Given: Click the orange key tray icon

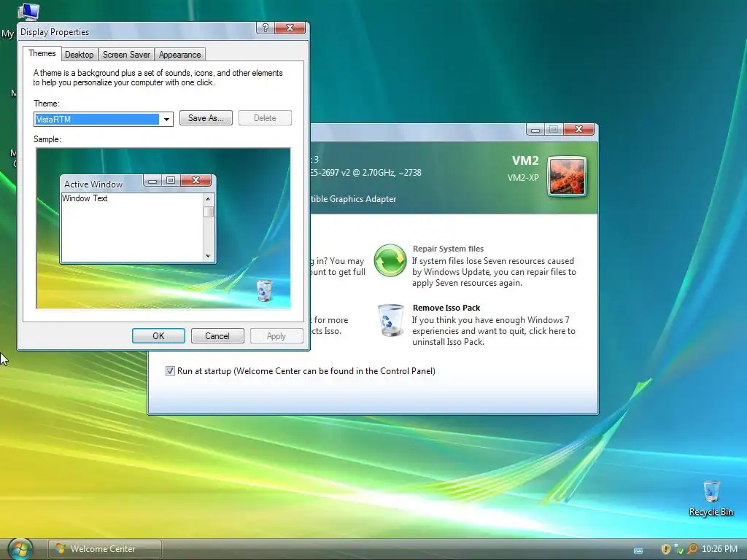Looking at the screenshot, I should pyautogui.click(x=692, y=549).
